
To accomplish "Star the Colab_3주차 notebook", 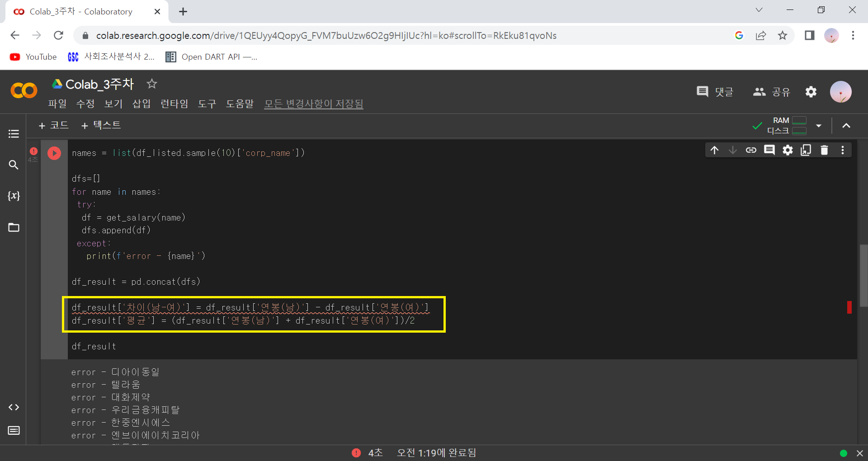I will coord(152,84).
